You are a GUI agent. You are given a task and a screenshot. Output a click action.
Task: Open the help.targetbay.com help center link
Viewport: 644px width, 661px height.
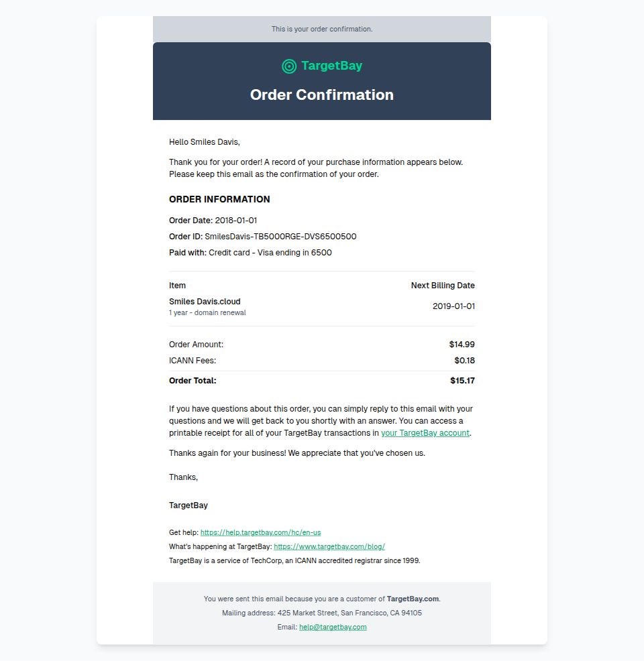pos(260,532)
